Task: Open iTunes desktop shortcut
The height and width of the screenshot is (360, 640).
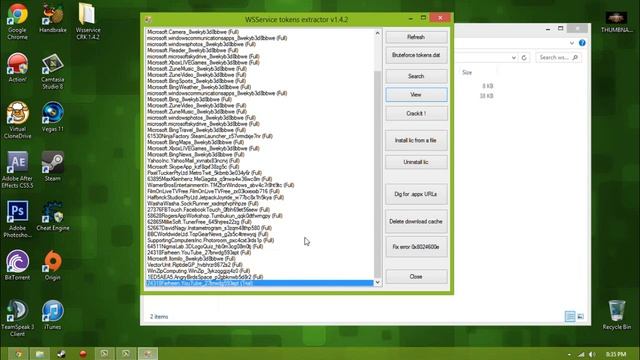Action: (53, 315)
